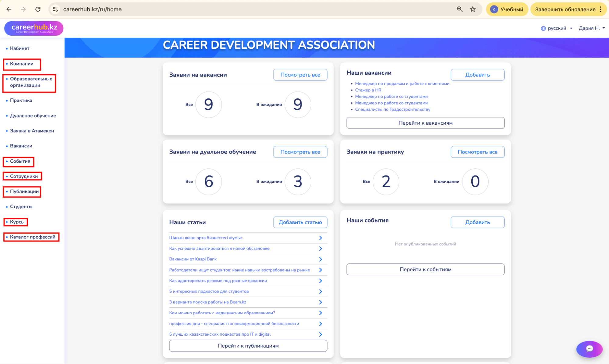Open the browser three-dot menu icon

click(600, 9)
